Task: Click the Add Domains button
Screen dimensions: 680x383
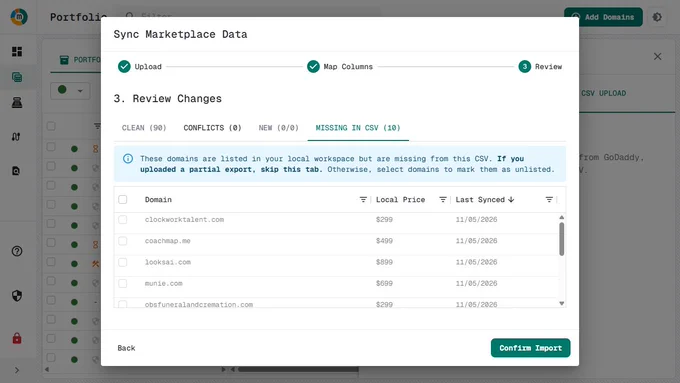Action: pyautogui.click(x=603, y=17)
